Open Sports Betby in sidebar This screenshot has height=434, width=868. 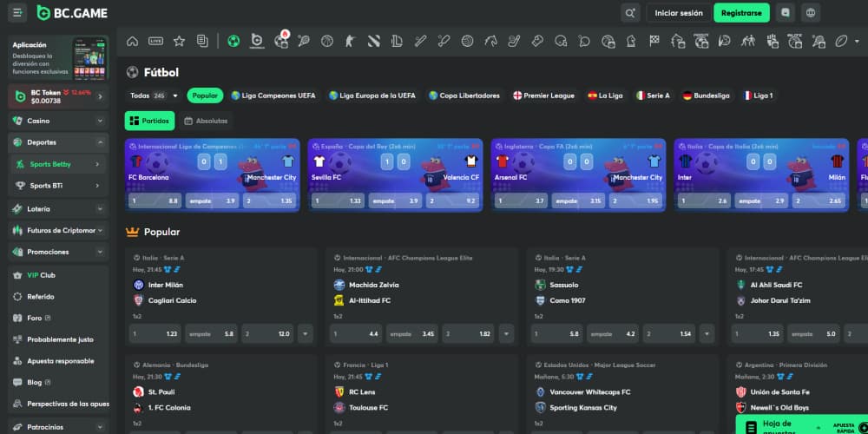coord(58,164)
